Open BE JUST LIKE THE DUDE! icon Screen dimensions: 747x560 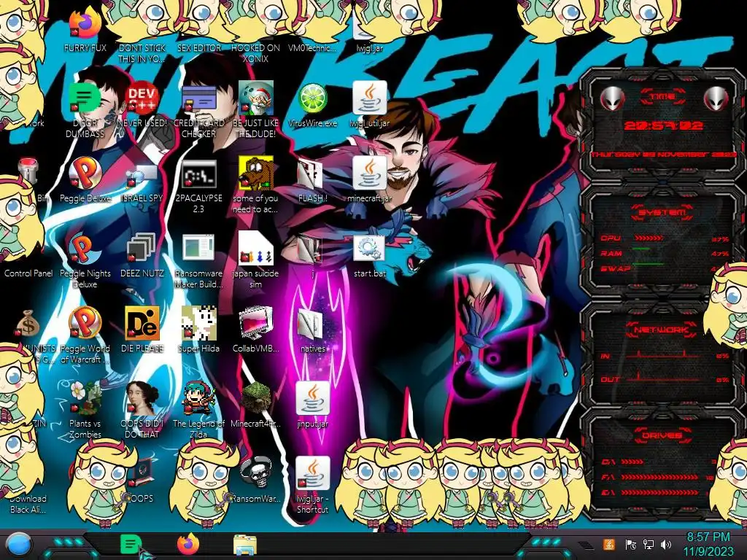(x=256, y=98)
